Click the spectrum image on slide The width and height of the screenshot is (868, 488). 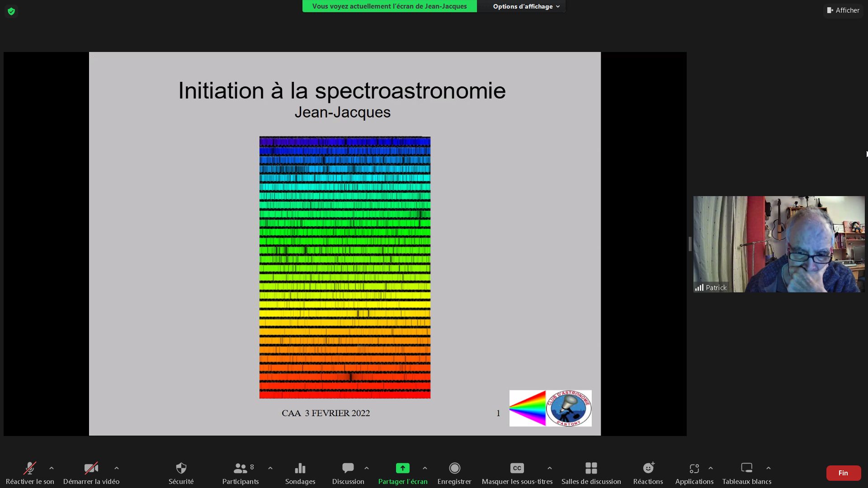345,267
